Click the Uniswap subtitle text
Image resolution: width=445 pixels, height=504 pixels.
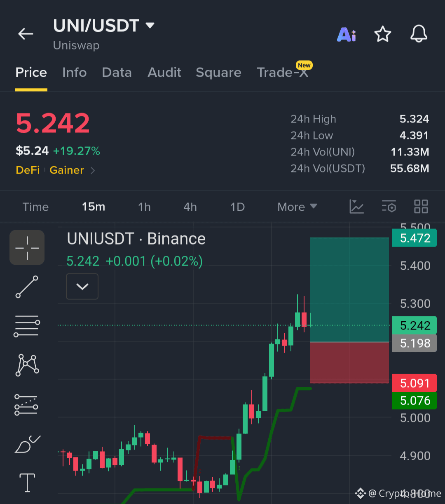click(76, 45)
